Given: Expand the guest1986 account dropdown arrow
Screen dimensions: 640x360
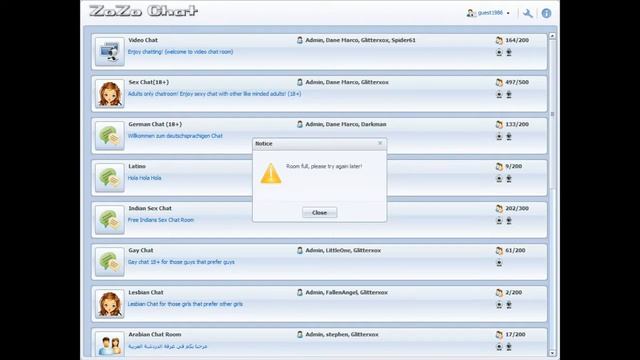Looking at the screenshot, I should point(508,13).
